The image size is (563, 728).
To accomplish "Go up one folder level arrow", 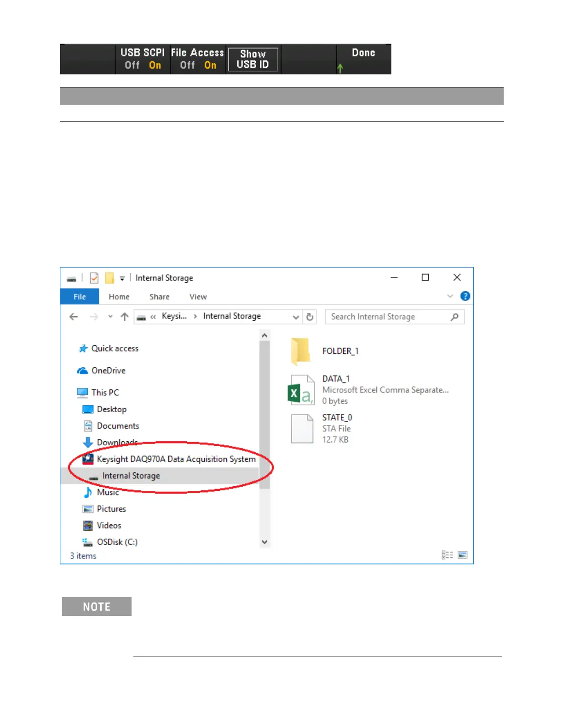I will (124, 317).
